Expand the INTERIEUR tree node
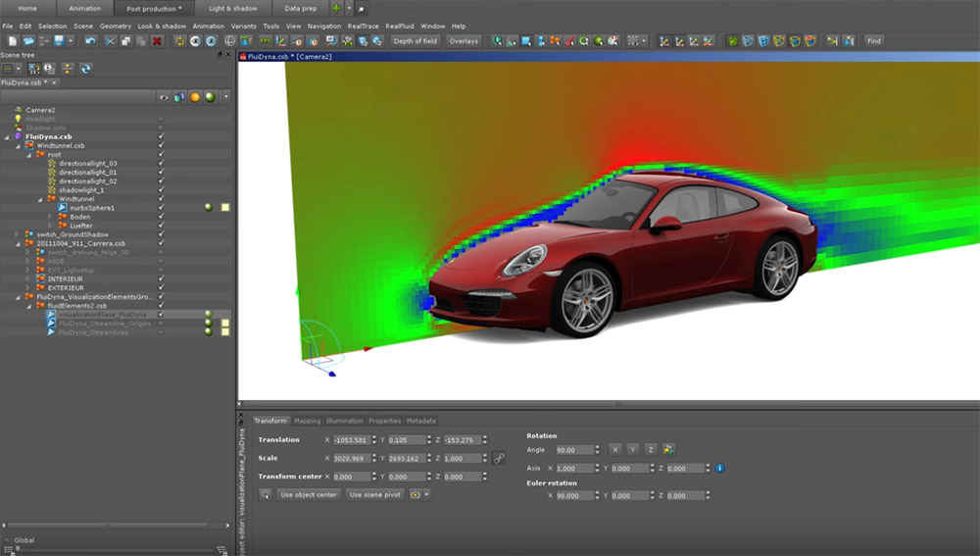 click(x=28, y=278)
